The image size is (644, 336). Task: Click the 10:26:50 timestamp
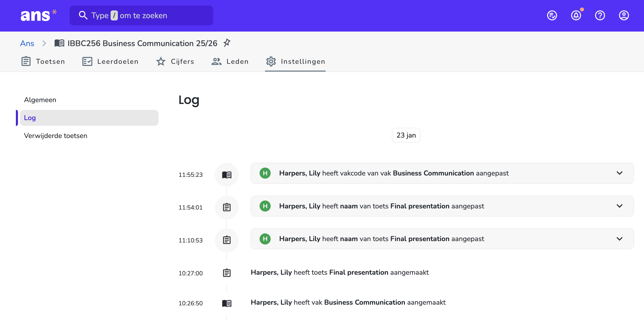191,303
